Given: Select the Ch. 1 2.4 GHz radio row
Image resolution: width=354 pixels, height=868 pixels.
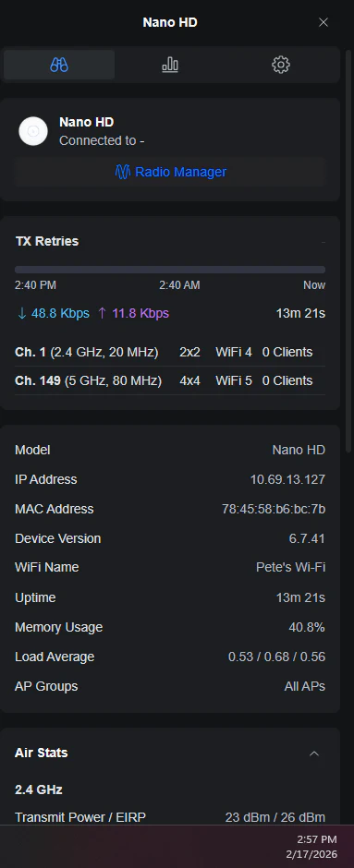Looking at the screenshot, I should tap(170, 352).
